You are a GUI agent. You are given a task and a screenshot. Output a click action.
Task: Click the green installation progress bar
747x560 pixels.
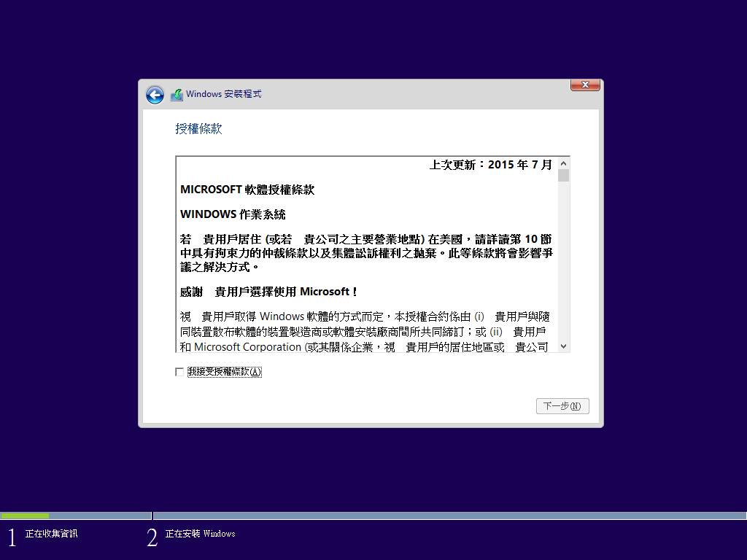[x=25, y=516]
